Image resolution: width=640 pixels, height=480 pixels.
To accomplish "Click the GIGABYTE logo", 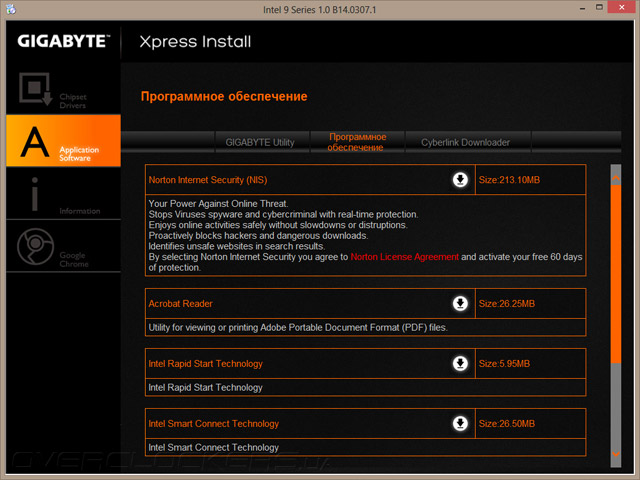I will pos(64,41).
